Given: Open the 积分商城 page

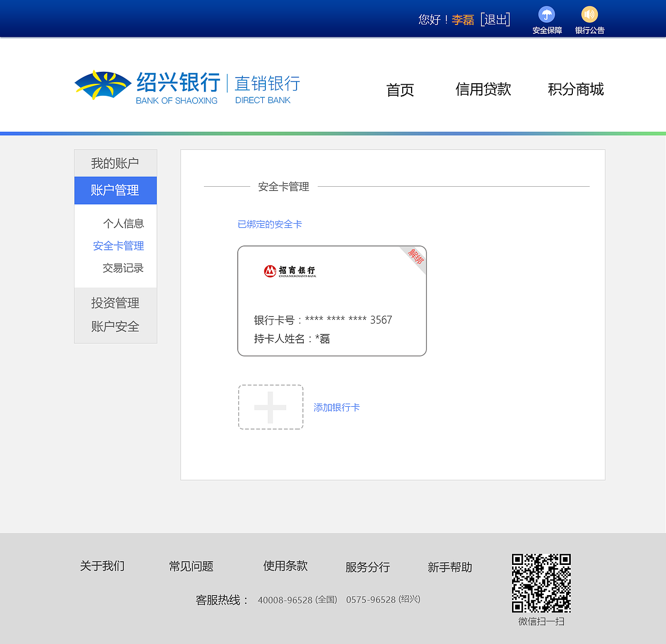Looking at the screenshot, I should click(575, 89).
